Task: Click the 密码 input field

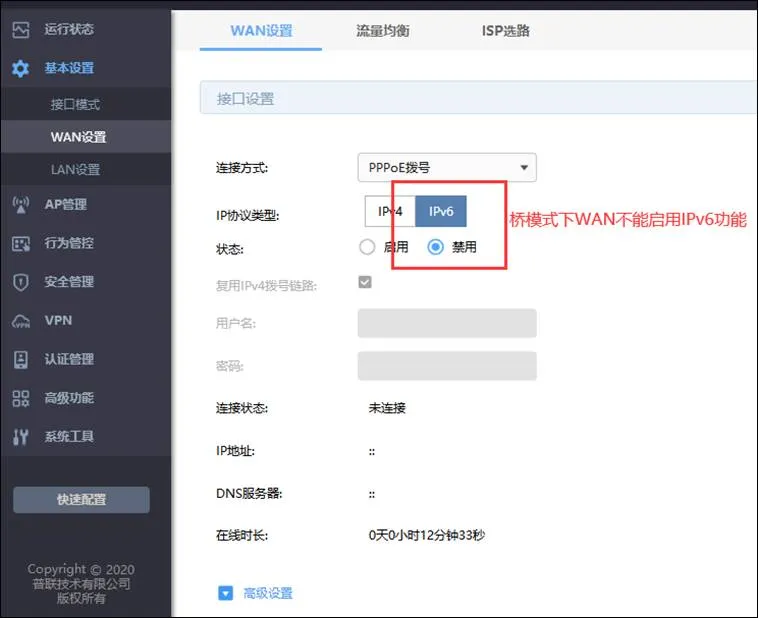Action: point(447,366)
